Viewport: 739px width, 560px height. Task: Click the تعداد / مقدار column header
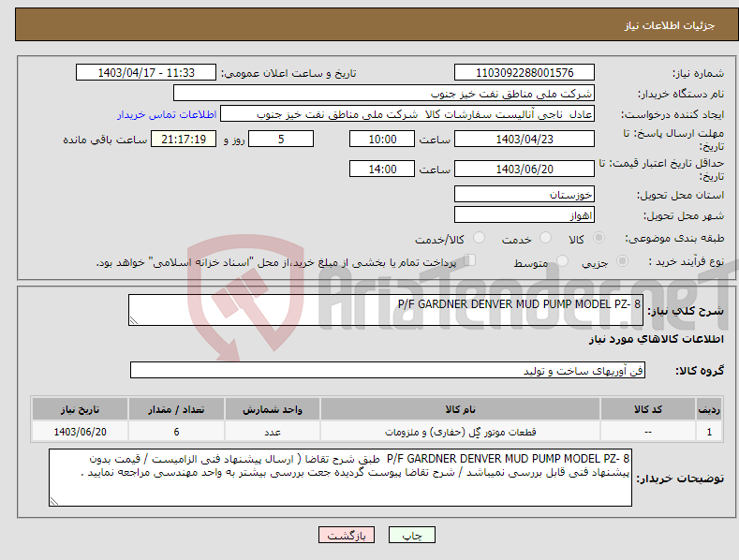[176, 409]
